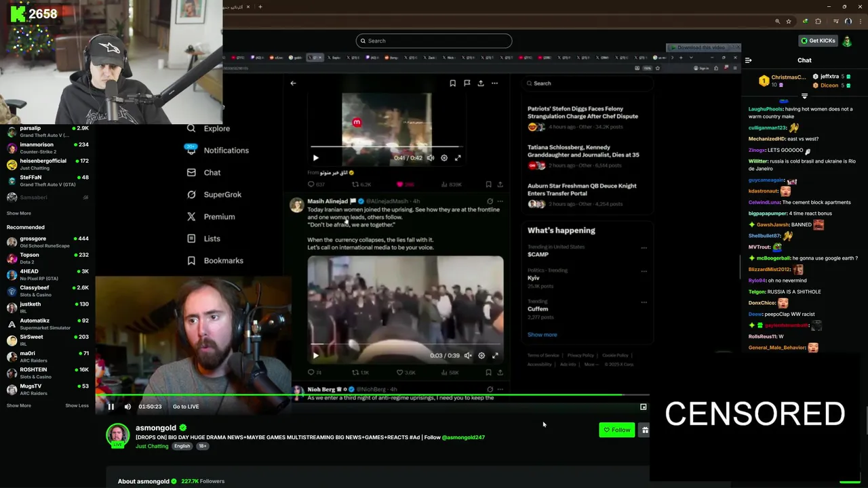Image resolution: width=868 pixels, height=488 pixels.
Task: Click Grok icon on Masih Alinejad tweet
Action: point(490,201)
